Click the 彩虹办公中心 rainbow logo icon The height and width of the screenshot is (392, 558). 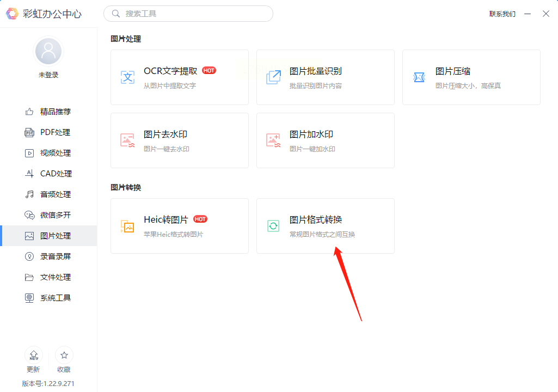[x=12, y=14]
